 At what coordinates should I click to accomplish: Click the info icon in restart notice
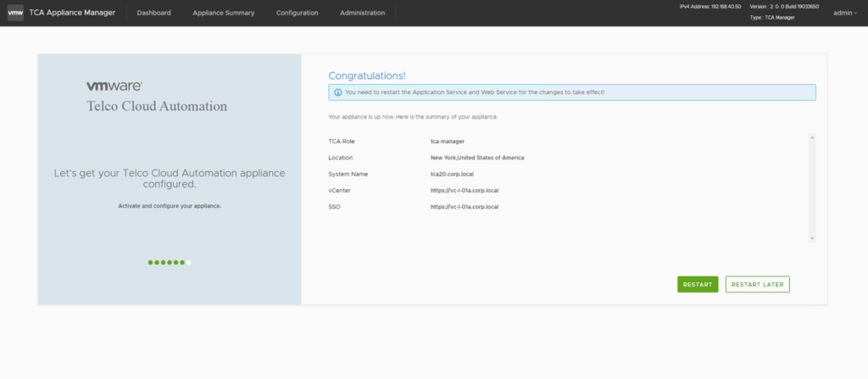[337, 92]
